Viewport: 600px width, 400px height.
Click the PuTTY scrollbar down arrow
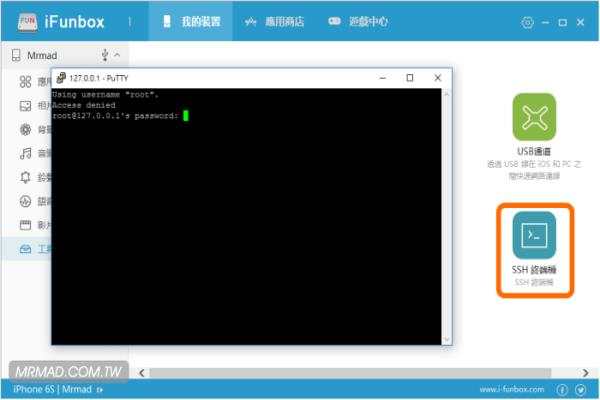pyautogui.click(x=446, y=340)
